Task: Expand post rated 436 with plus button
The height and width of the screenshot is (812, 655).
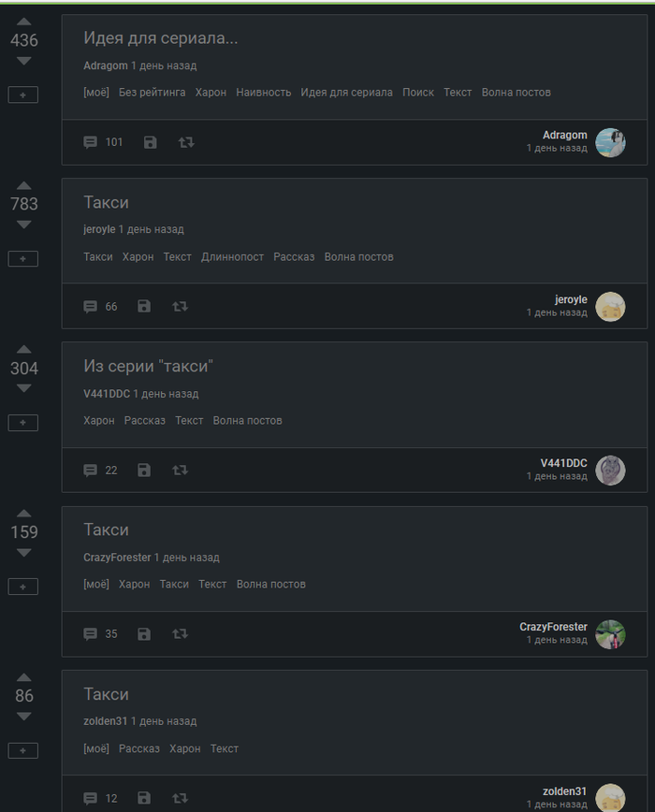Action: coord(23,94)
